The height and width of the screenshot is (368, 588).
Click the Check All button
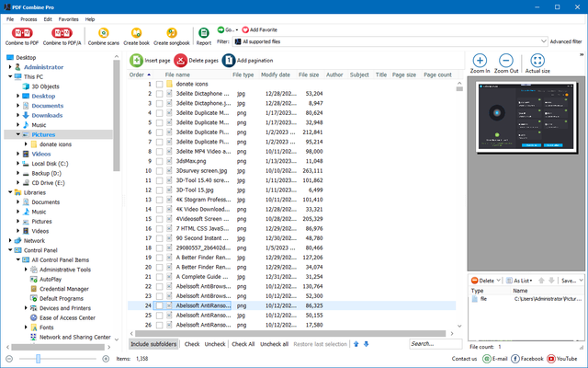click(243, 344)
